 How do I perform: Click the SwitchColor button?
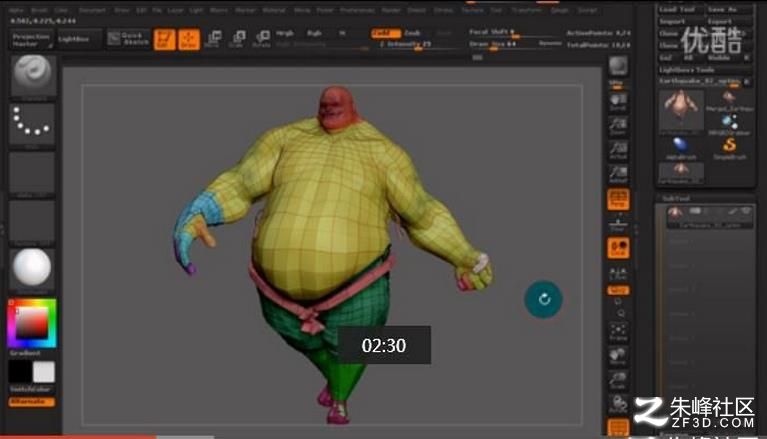(30, 389)
